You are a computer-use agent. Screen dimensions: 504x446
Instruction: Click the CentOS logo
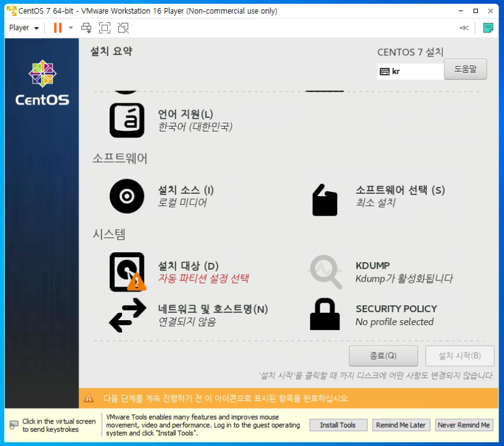tap(42, 83)
